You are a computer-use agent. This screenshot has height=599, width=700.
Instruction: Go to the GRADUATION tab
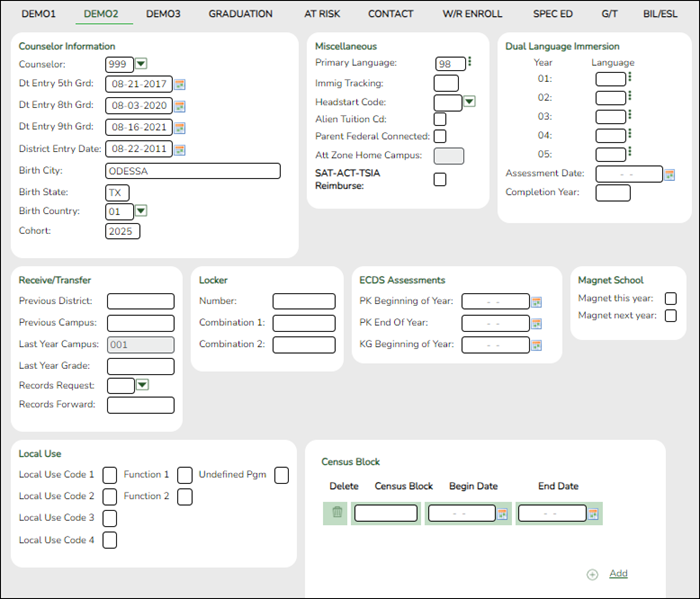click(240, 14)
